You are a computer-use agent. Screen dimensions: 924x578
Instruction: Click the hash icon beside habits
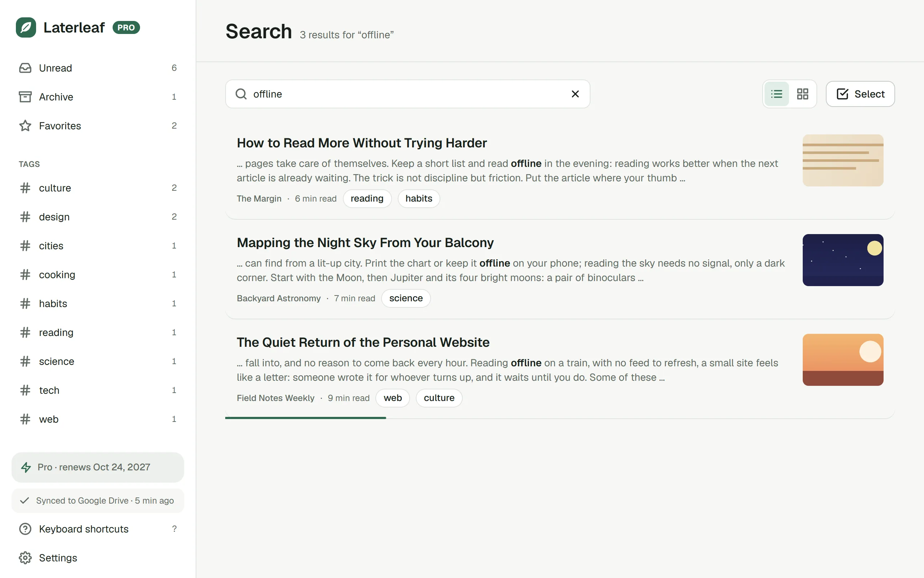click(25, 303)
